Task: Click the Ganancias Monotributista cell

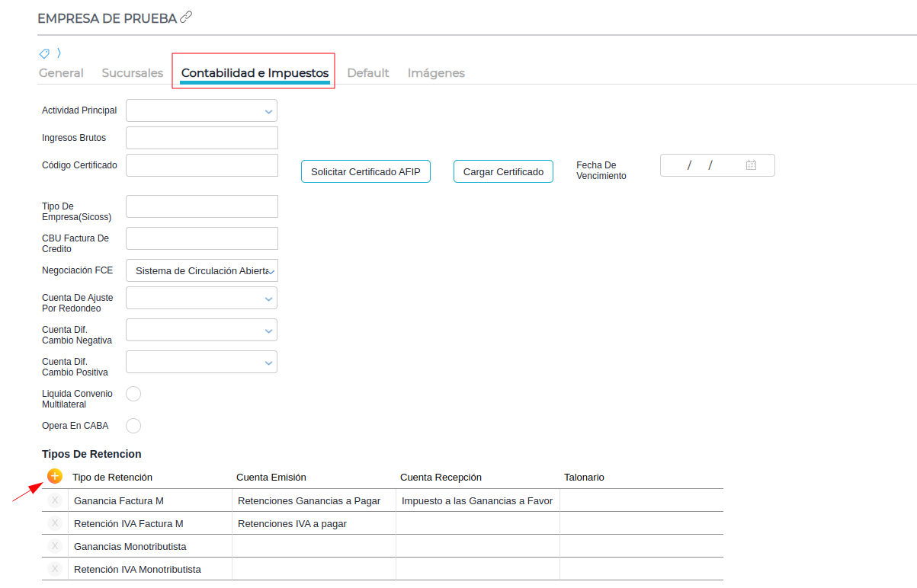Action: 149,546
